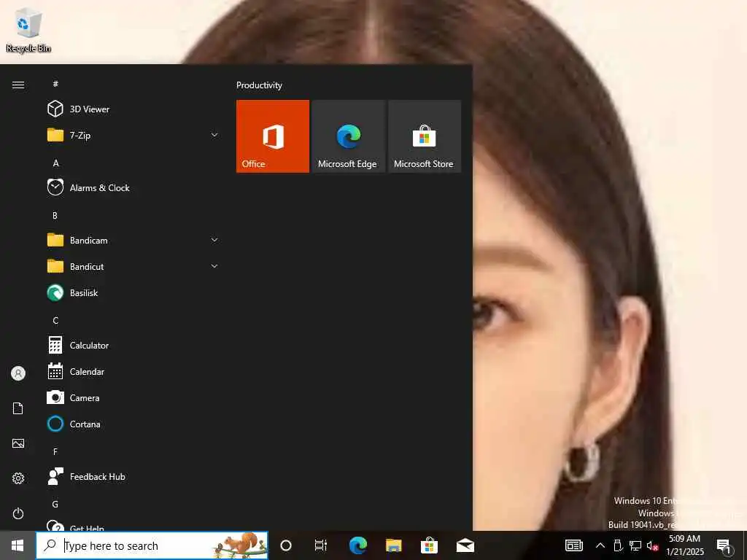Open Settings gear in Start sidebar

point(18,478)
